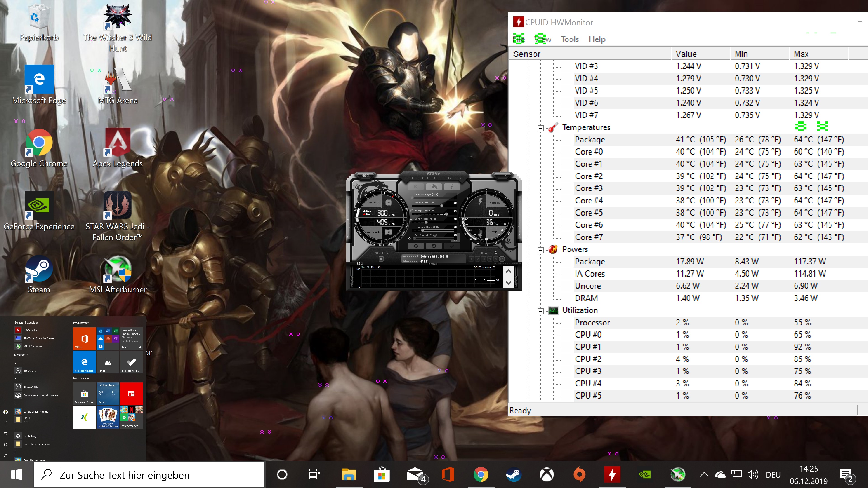
Task: Open Afterburner information 'i' button
Action: tap(452, 187)
